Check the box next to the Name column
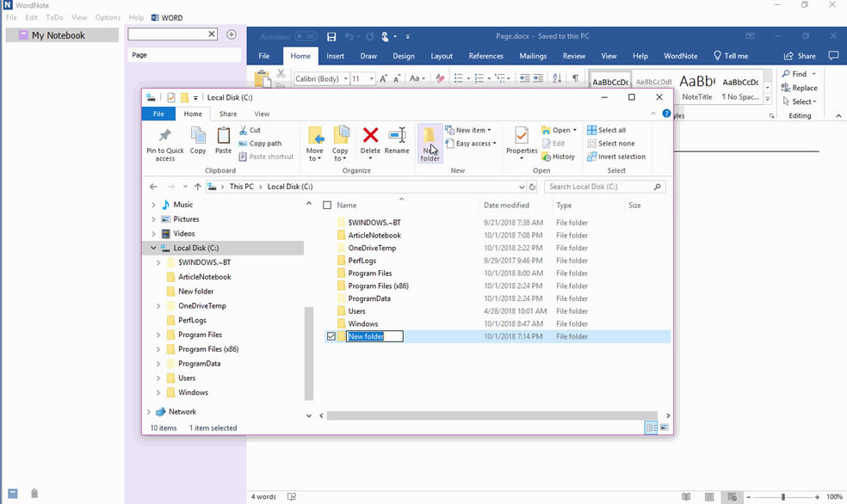Screen dimensions: 847x504 328,205
